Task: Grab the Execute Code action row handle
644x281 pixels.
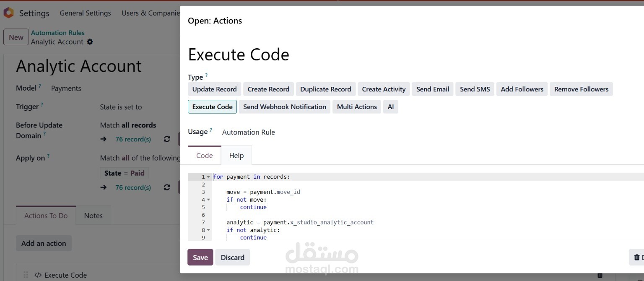Action: 26,275
